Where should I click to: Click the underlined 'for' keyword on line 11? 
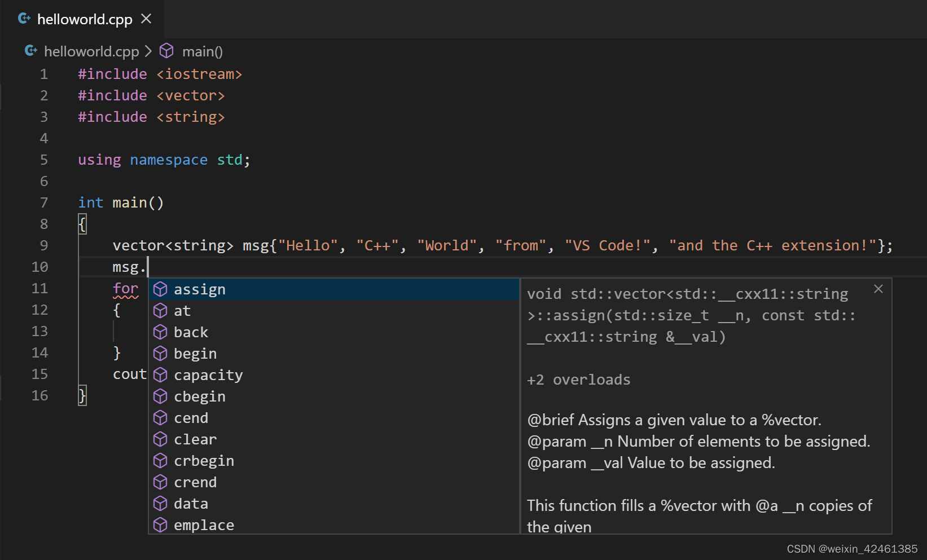(125, 288)
